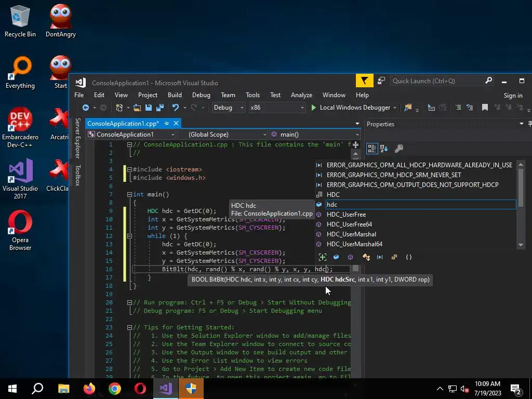This screenshot has width=532, height=399.
Task: Open the Debug configuration dropdown
Action: [229, 108]
